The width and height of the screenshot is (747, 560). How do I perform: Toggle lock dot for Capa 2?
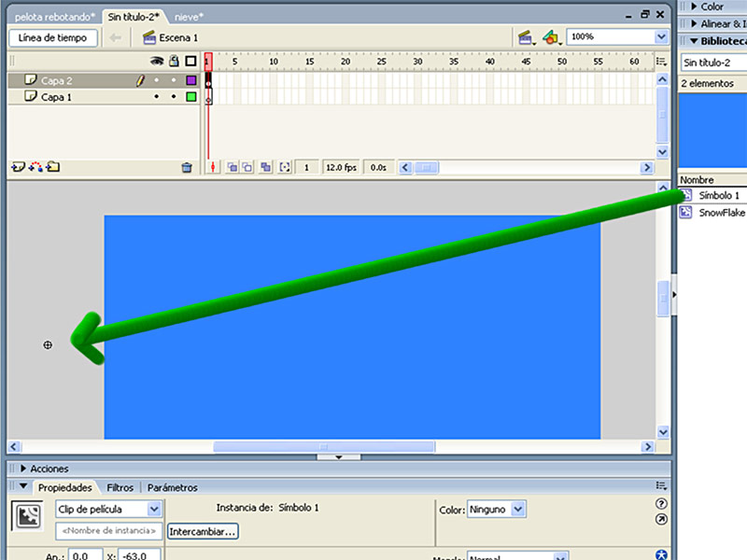point(174,81)
